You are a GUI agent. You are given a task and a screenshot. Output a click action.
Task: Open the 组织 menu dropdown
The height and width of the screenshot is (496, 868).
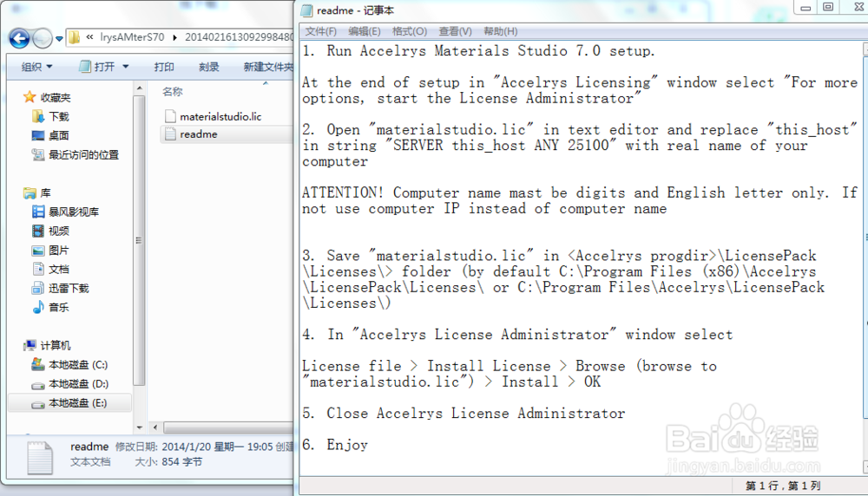(x=36, y=67)
